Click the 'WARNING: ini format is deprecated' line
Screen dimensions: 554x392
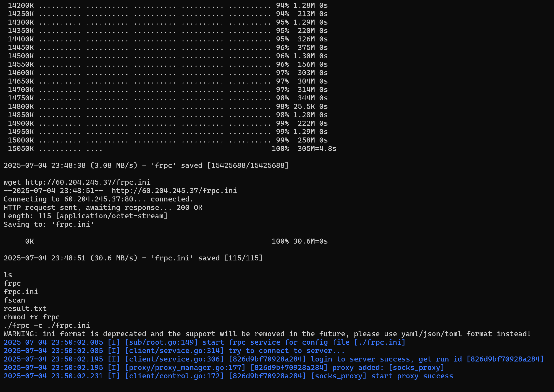[x=267, y=334]
